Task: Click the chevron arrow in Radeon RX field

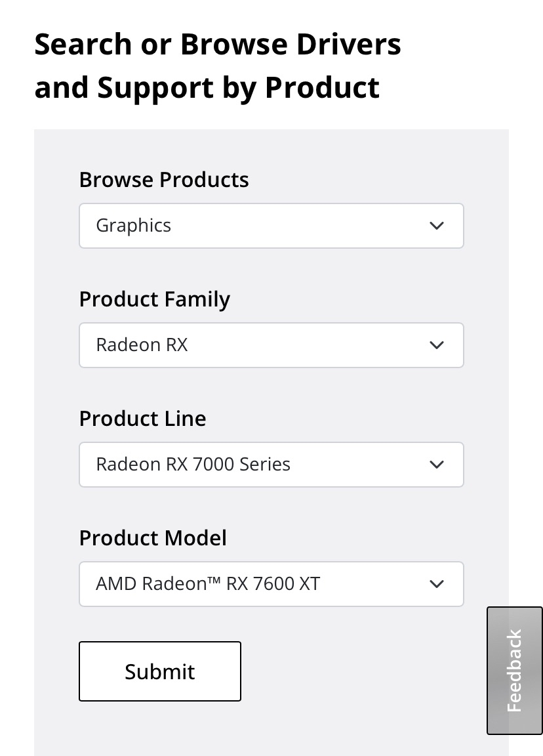Action: (437, 345)
